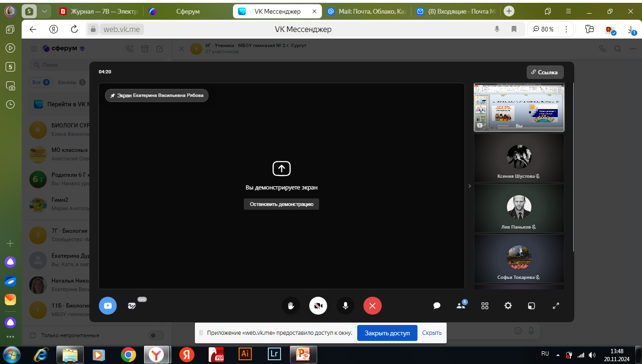Select the Вы screen share thumbnail
Screen dimensions: 642x364
point(519,108)
